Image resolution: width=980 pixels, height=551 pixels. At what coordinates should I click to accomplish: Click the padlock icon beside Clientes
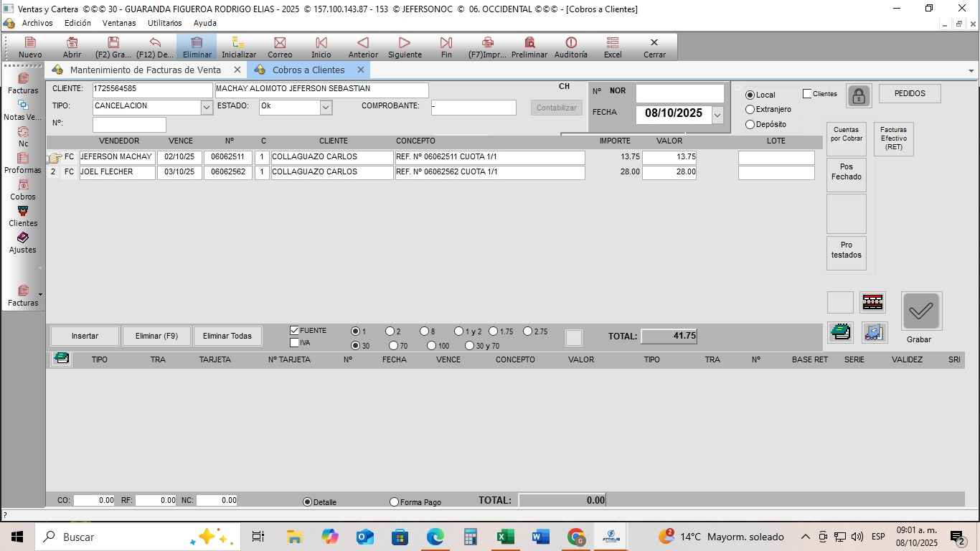pos(859,96)
